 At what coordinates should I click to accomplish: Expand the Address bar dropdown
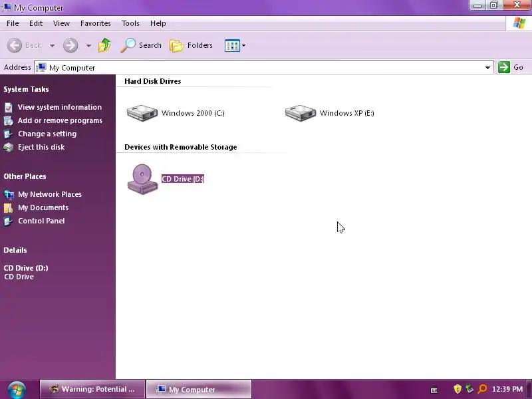click(487, 68)
